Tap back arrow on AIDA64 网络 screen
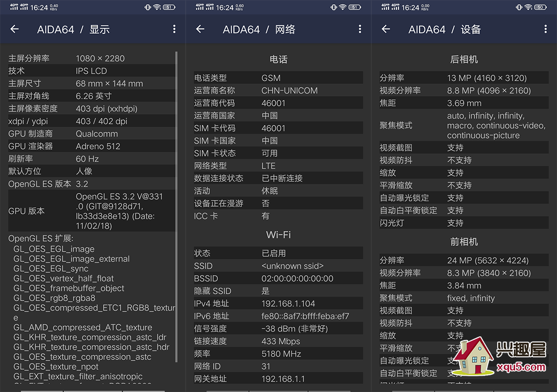Screen dimensions: 557x392 click(x=201, y=29)
